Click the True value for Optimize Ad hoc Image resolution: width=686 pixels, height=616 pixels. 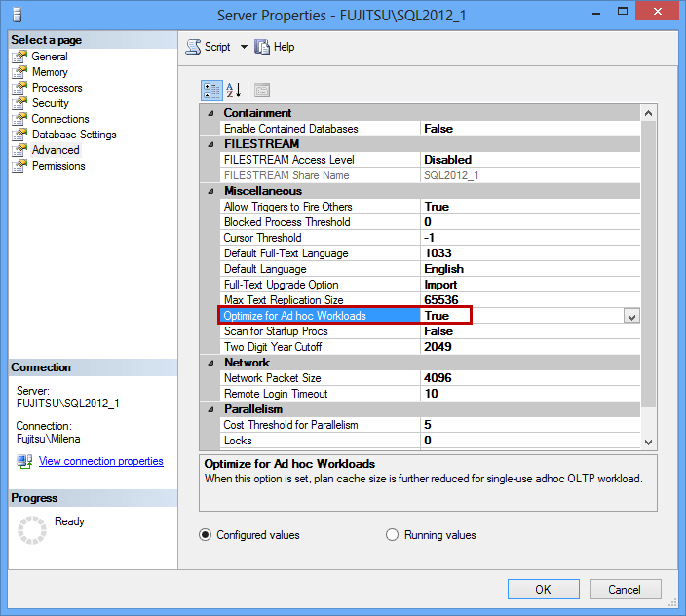(437, 316)
